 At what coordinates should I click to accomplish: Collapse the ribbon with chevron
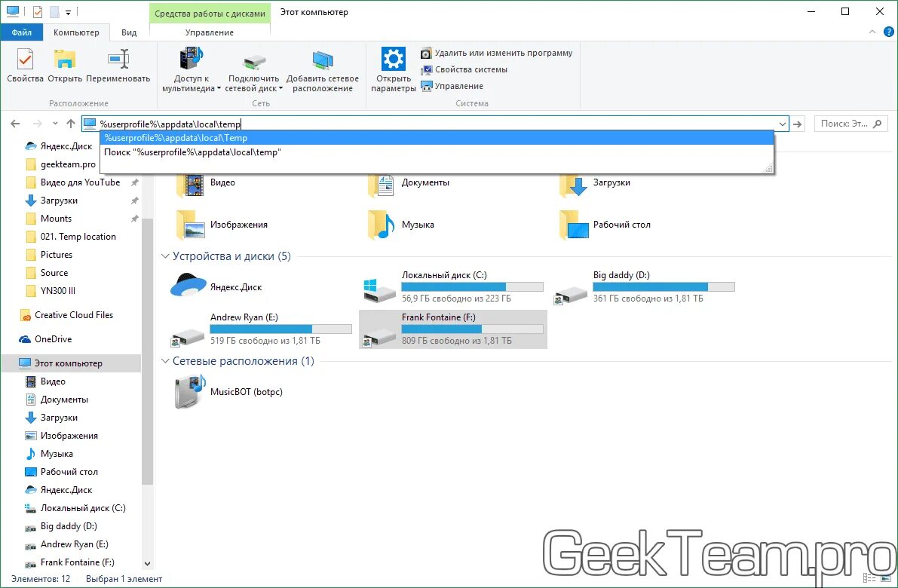tap(872, 32)
